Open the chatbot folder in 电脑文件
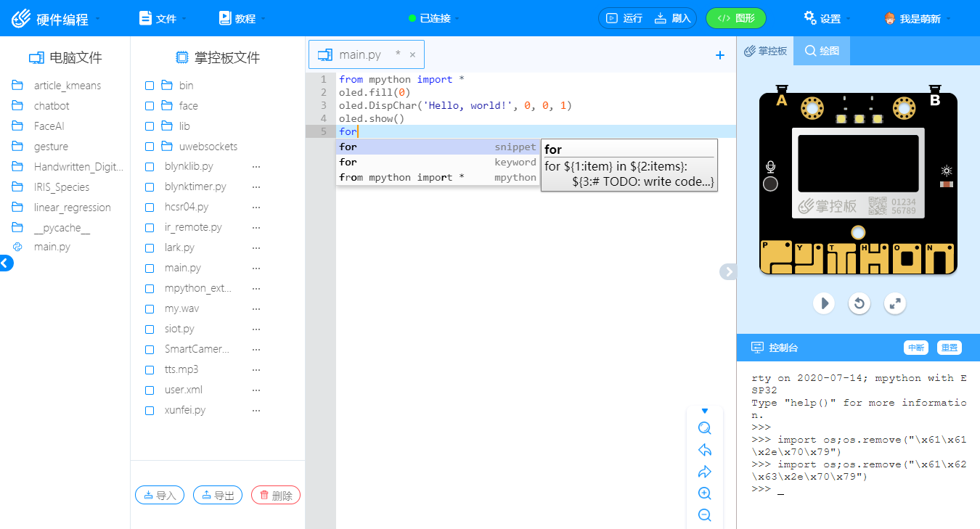 coord(52,106)
